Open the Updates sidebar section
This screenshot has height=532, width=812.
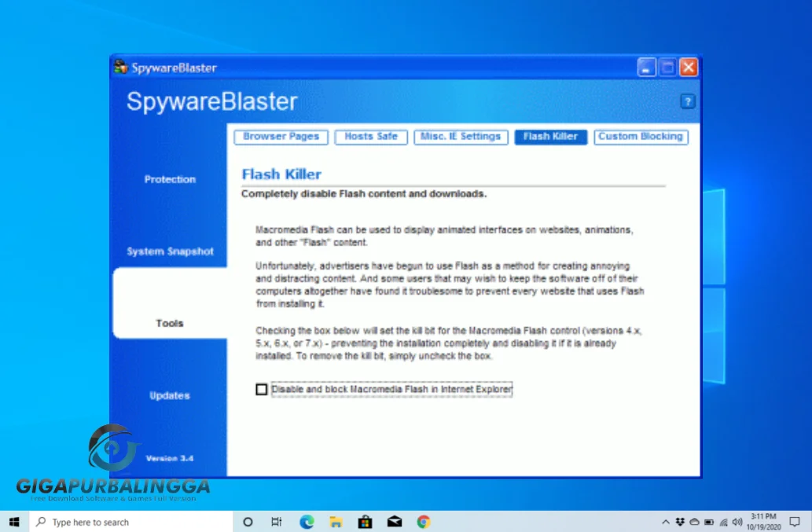point(170,395)
